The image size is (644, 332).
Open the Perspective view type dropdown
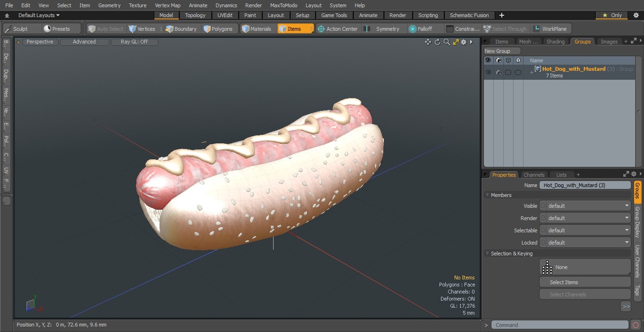click(40, 42)
